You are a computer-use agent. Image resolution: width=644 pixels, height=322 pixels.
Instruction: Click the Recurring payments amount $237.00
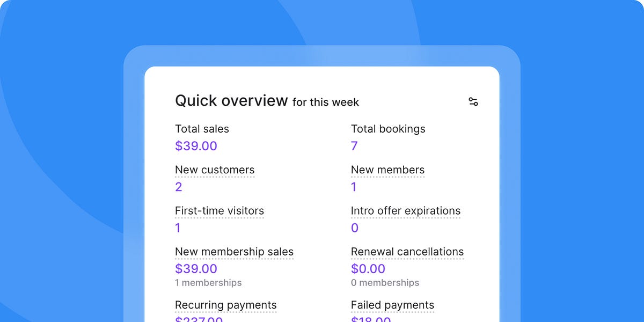(199, 319)
